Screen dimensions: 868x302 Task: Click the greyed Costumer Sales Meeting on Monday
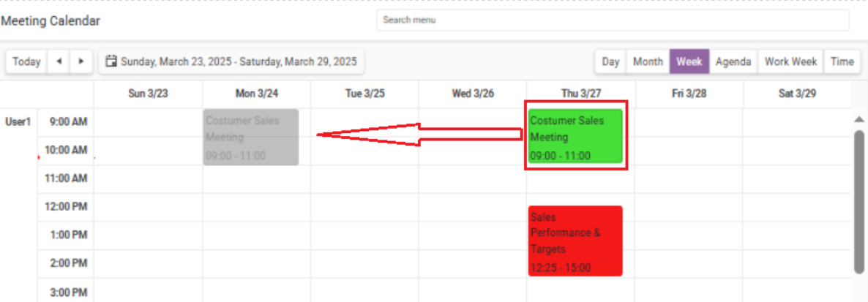click(251, 137)
